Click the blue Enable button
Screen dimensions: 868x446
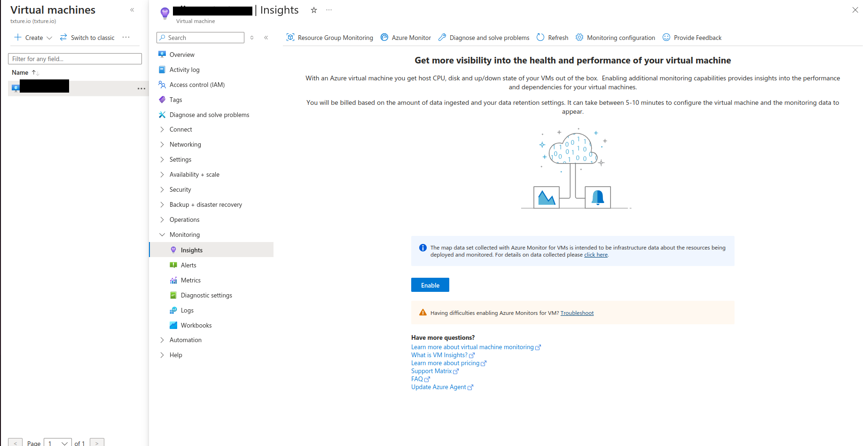pos(430,285)
